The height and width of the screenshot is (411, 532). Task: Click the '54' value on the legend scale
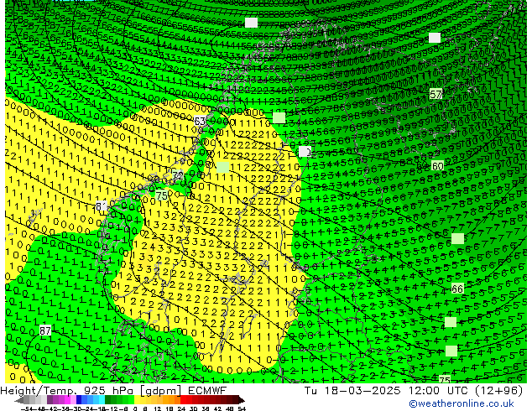[242, 408]
